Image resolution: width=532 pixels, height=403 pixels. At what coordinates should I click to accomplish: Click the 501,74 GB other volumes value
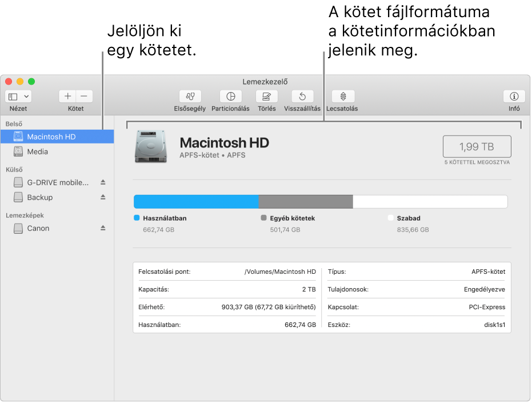coord(285,230)
